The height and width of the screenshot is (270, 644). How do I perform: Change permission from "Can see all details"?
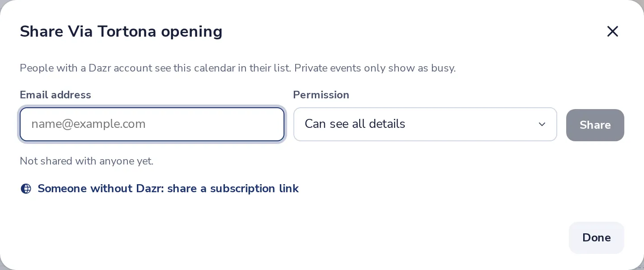tap(425, 124)
